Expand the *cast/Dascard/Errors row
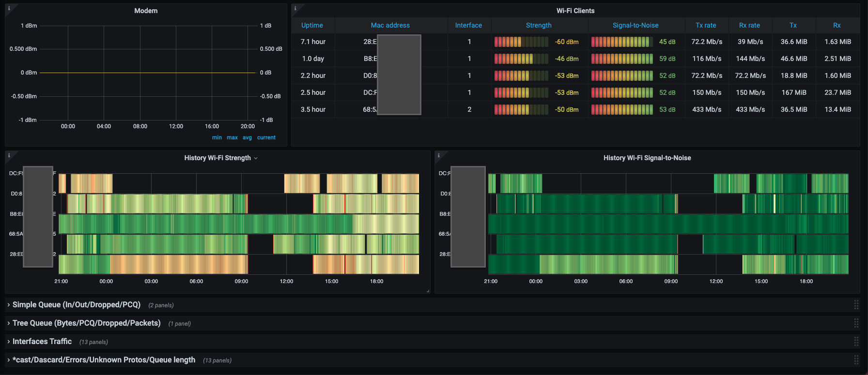This screenshot has width=868, height=375. click(x=104, y=360)
